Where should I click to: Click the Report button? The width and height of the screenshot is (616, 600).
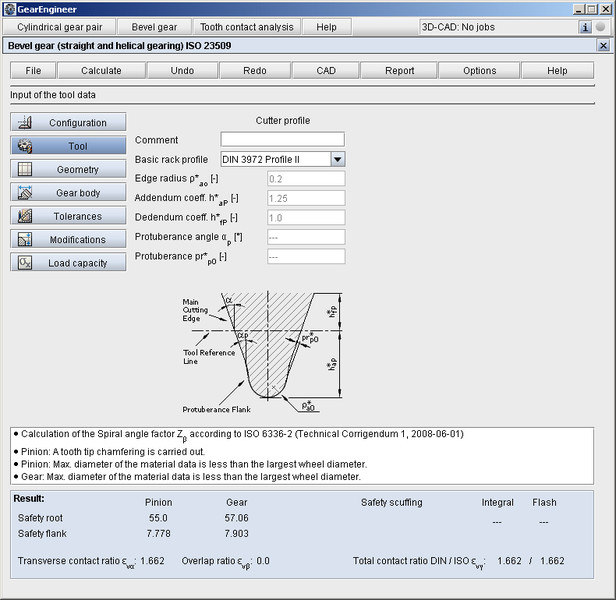click(399, 71)
